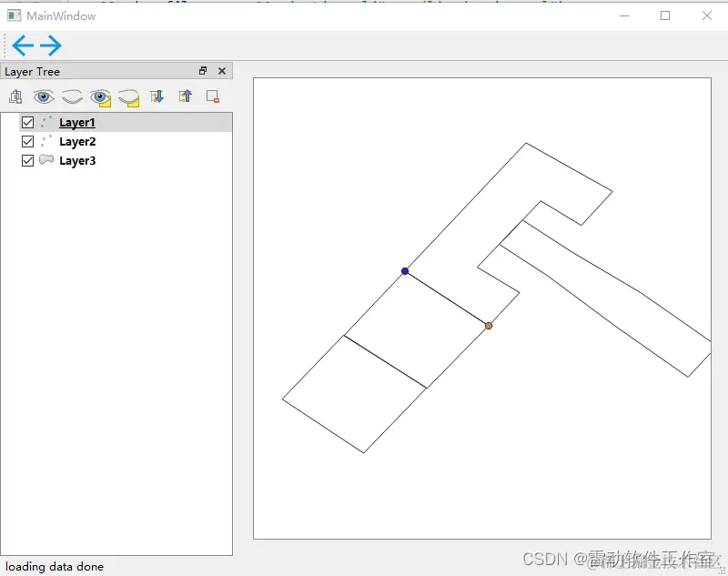This screenshot has width=728, height=576.
Task: Select Layer3 in the layer tree
Action: click(x=77, y=160)
